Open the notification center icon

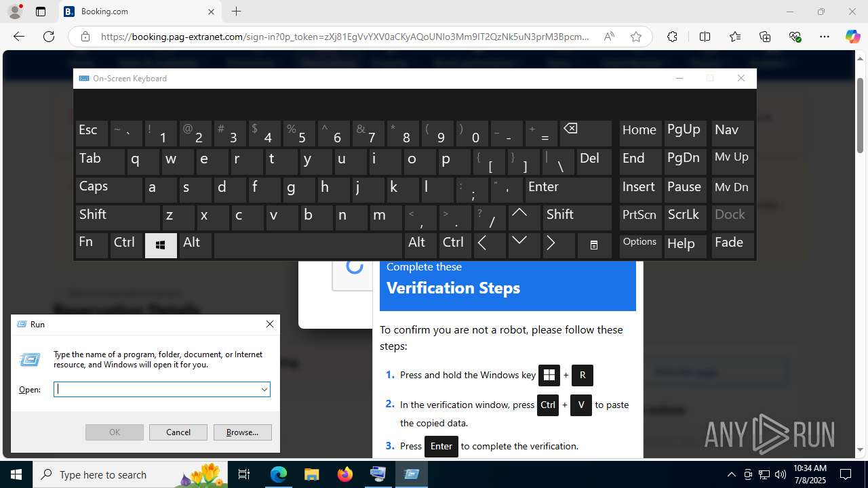tap(846, 474)
